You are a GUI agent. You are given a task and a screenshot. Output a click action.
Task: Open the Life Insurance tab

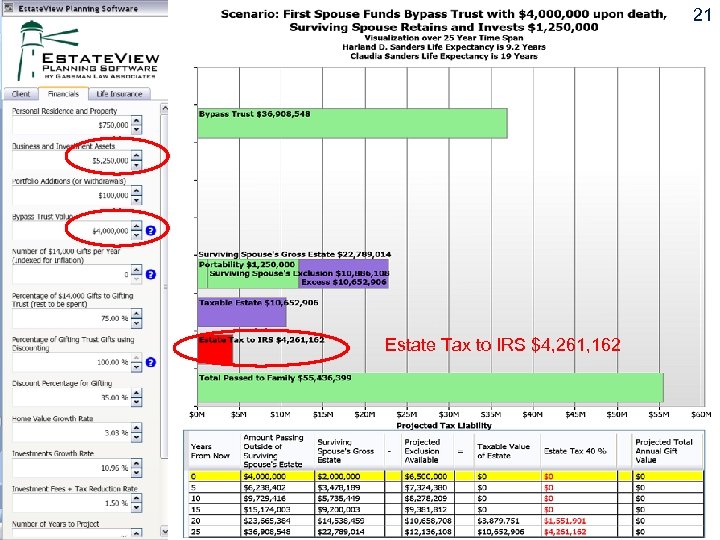119,94
